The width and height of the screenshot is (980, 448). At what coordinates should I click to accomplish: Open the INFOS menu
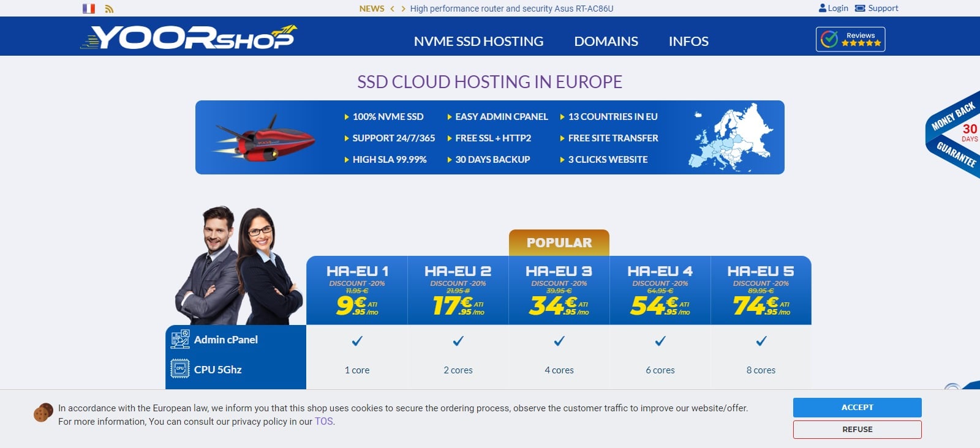pos(688,41)
